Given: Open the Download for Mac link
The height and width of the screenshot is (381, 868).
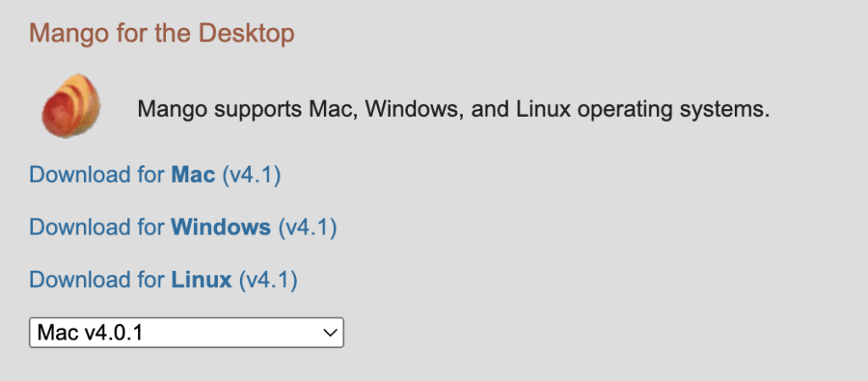Looking at the screenshot, I should click(x=155, y=174).
